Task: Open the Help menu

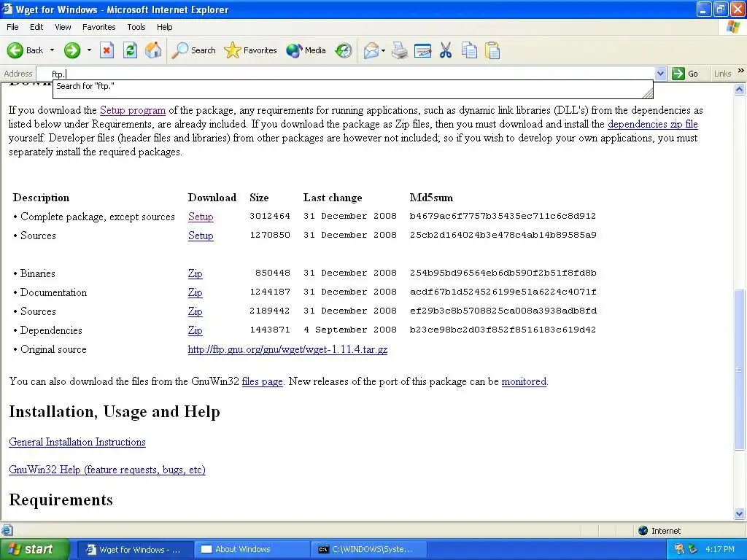Action: coord(164,27)
